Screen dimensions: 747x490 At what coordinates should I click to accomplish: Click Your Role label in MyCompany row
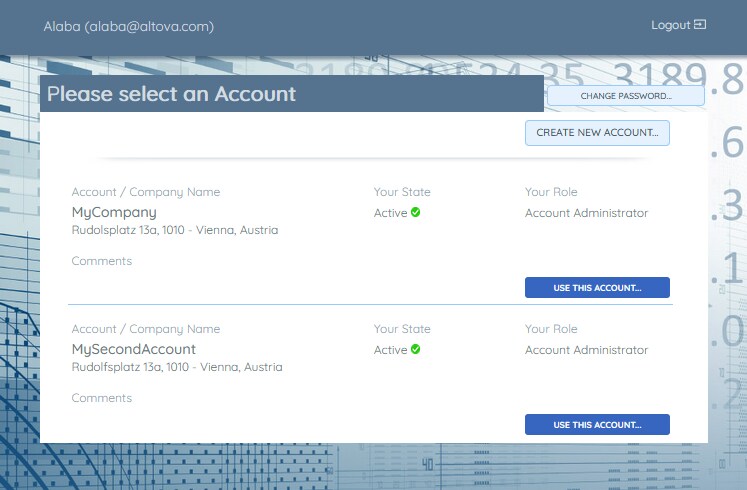coord(551,192)
